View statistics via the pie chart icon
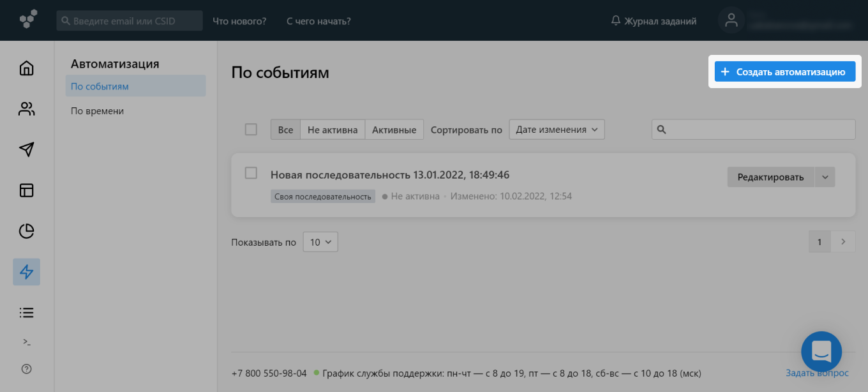 [26, 231]
